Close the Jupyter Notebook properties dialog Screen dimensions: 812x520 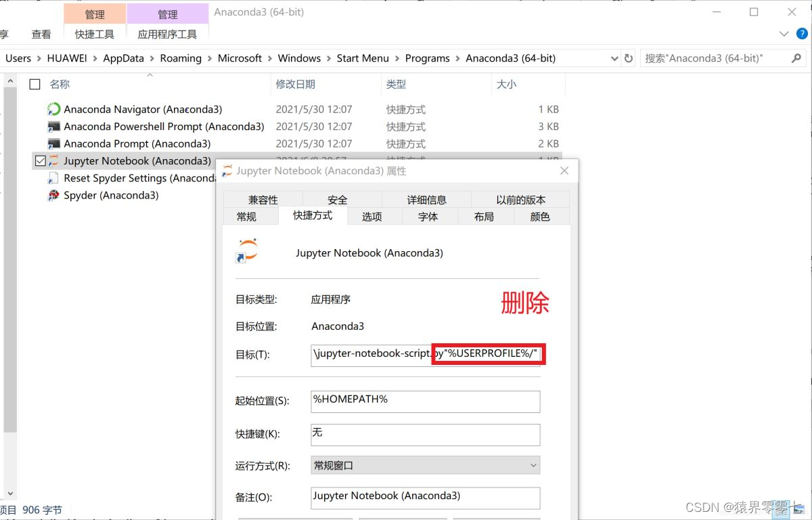[565, 171]
